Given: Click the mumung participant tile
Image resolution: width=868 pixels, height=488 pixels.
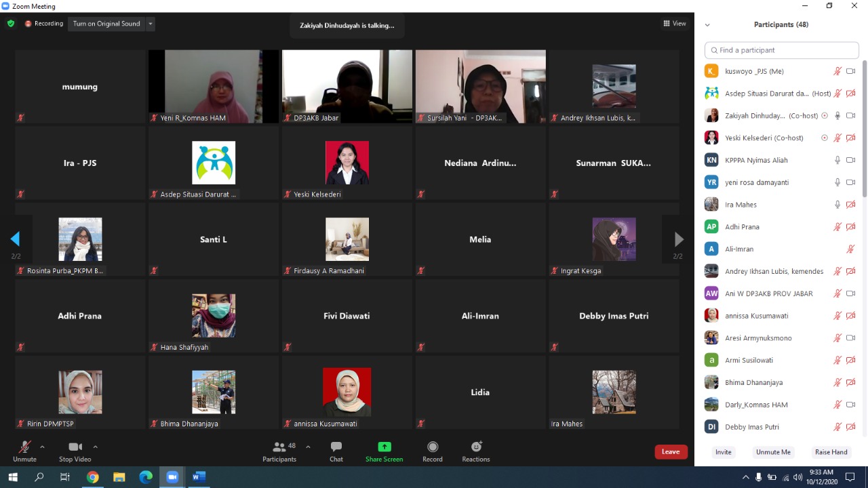Looking at the screenshot, I should tap(80, 87).
